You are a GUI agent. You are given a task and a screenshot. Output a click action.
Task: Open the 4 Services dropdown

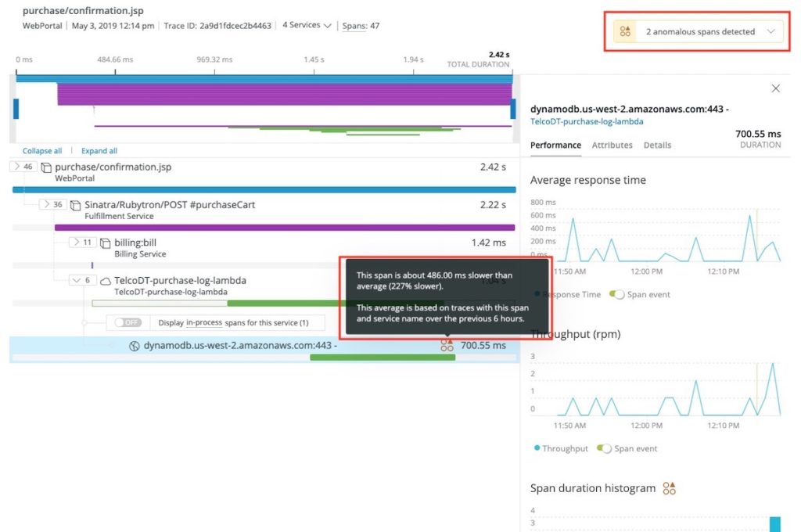coord(307,25)
